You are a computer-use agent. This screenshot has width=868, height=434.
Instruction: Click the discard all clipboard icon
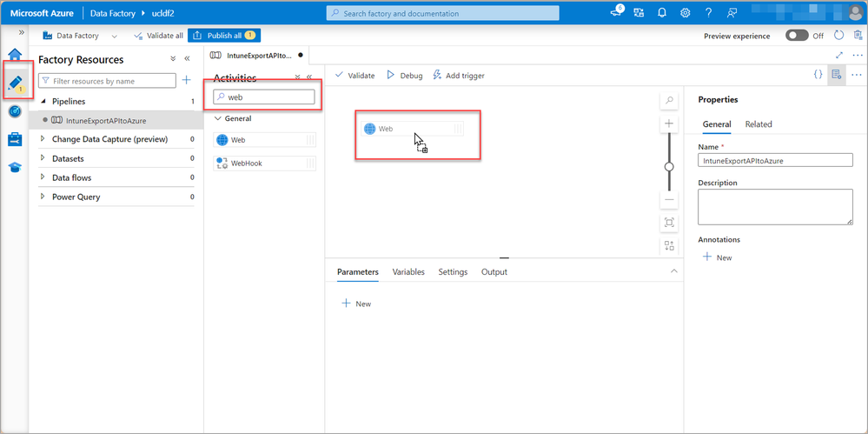(x=858, y=36)
